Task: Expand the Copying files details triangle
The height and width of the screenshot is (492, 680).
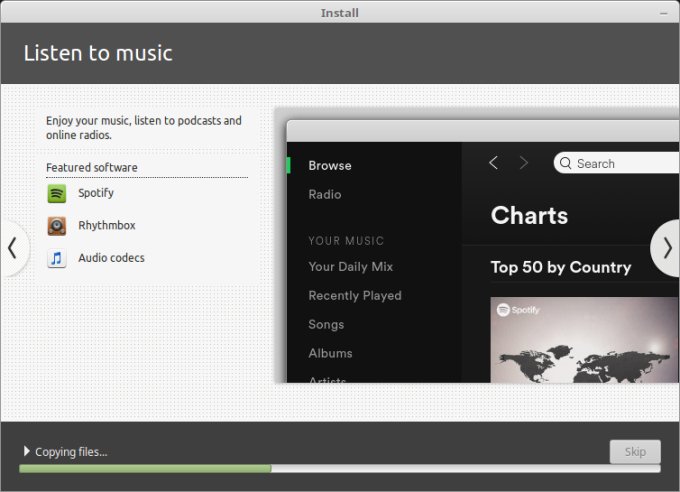Action: pyautogui.click(x=26, y=451)
